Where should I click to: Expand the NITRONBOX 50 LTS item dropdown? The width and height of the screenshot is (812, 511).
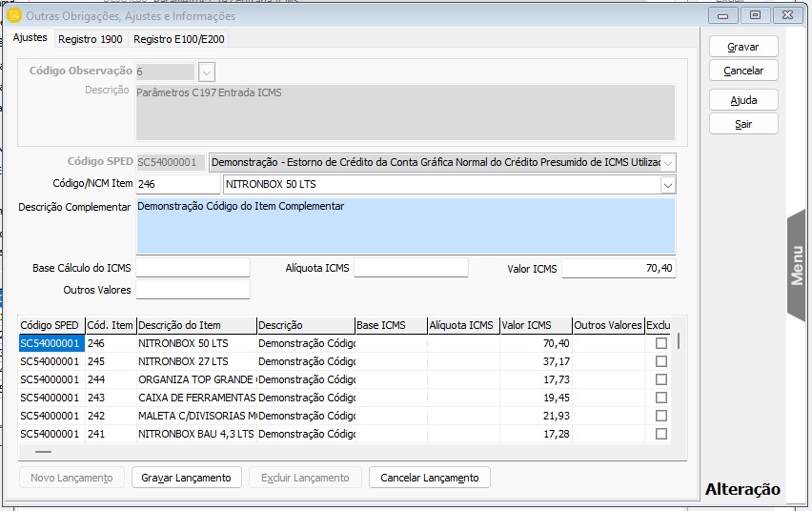[667, 185]
